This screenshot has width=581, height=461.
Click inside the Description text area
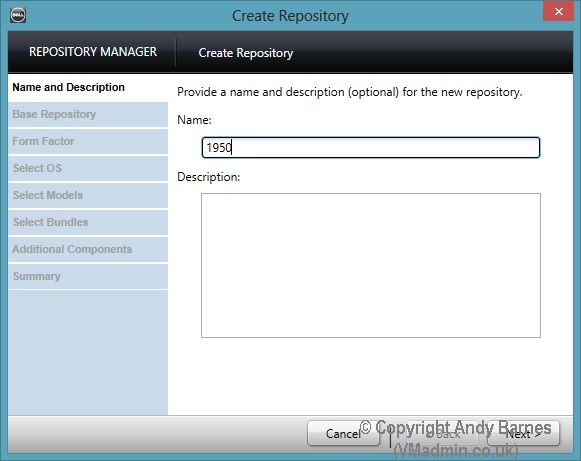(371, 265)
